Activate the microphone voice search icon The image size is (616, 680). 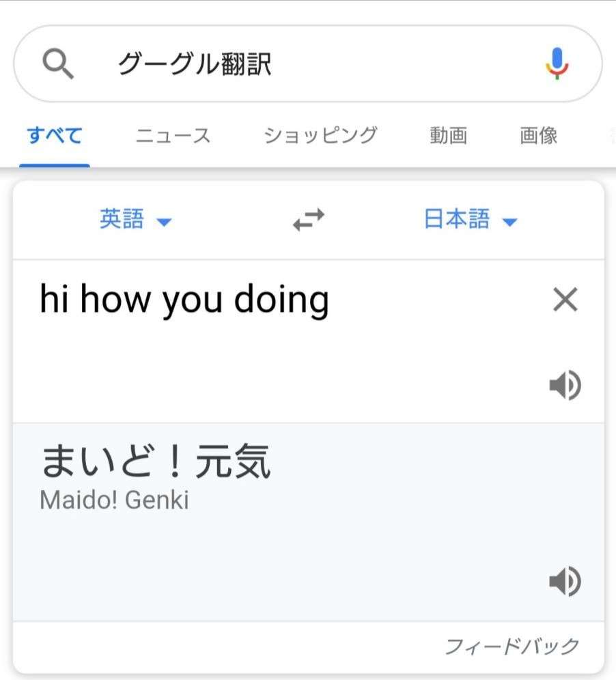pyautogui.click(x=558, y=63)
